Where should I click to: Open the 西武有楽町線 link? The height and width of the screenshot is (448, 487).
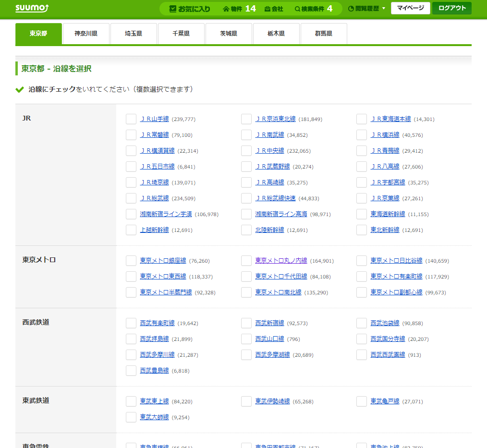coord(157,323)
